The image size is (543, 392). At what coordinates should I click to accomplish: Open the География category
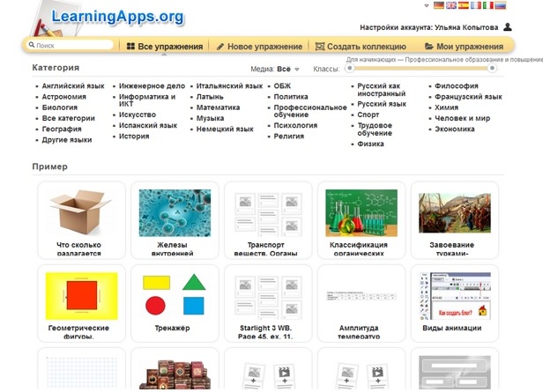pyautogui.click(x=62, y=129)
